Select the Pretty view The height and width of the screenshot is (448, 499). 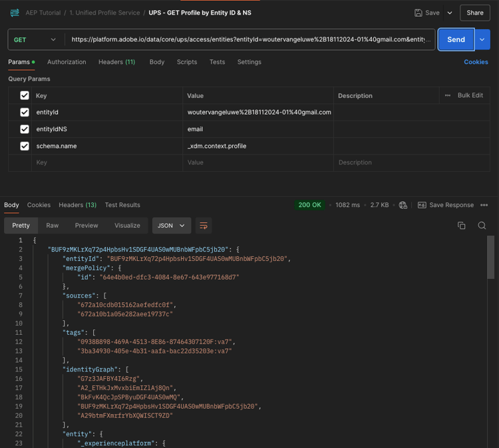(21, 226)
